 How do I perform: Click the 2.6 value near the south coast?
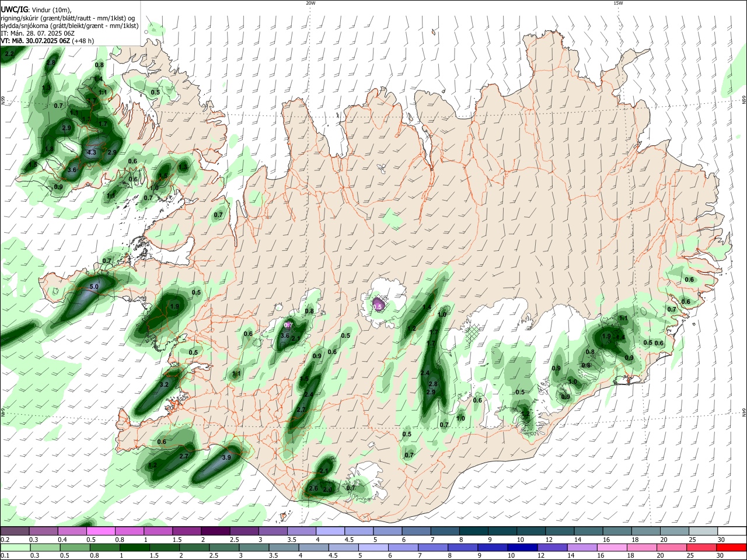[x=313, y=489]
